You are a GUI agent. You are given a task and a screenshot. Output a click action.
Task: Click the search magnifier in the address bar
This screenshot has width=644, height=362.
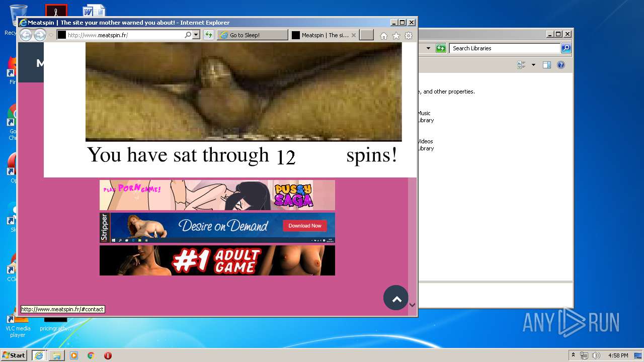tap(188, 35)
